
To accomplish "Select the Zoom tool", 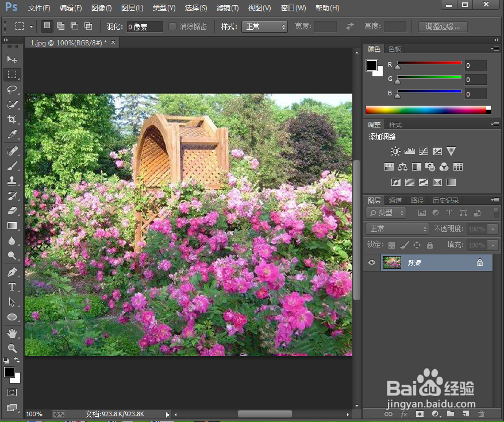I will tap(12, 348).
